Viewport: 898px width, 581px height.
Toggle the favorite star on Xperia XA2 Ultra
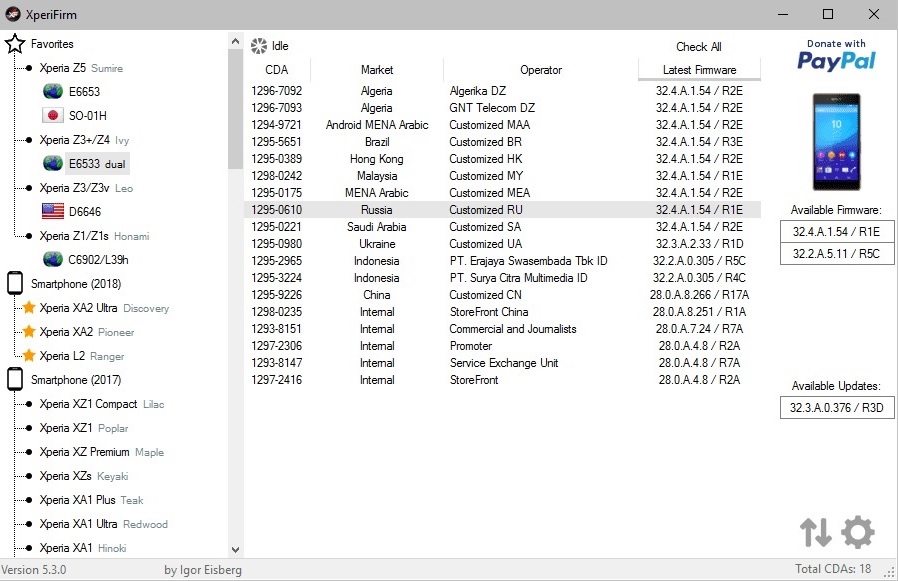[x=29, y=308]
